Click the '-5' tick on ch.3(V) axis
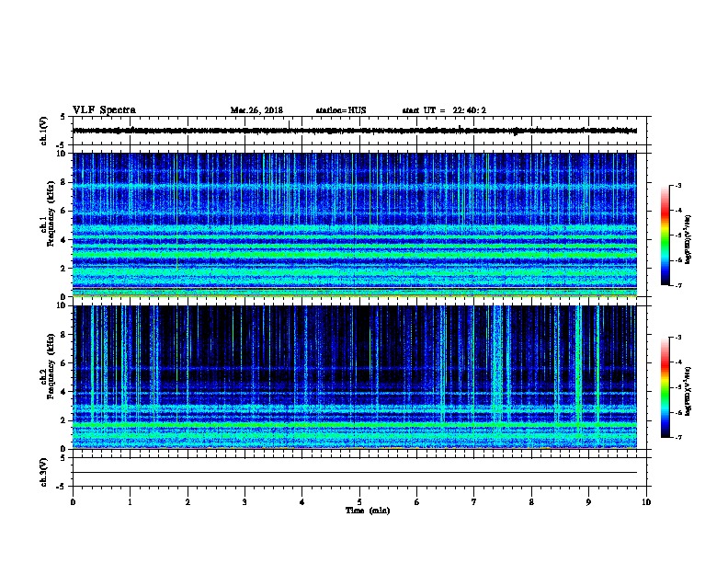This screenshot has height=563, width=728. (62, 487)
